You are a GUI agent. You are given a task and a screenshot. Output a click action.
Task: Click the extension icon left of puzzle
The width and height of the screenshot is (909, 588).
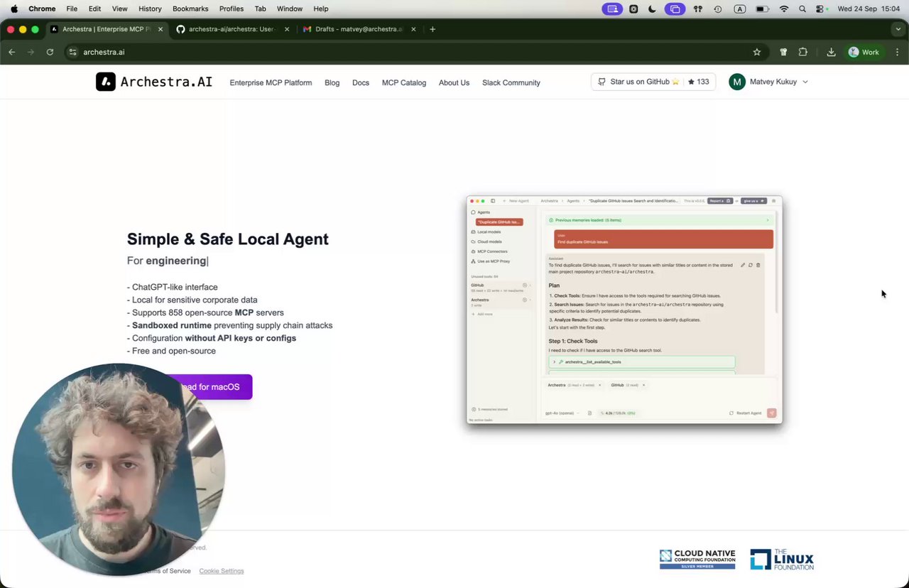(784, 52)
